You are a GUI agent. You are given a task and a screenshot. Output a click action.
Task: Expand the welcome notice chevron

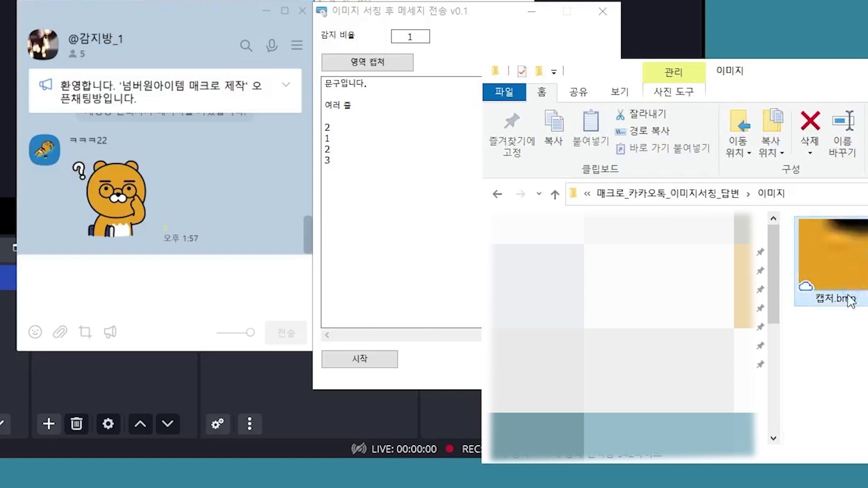(x=286, y=84)
